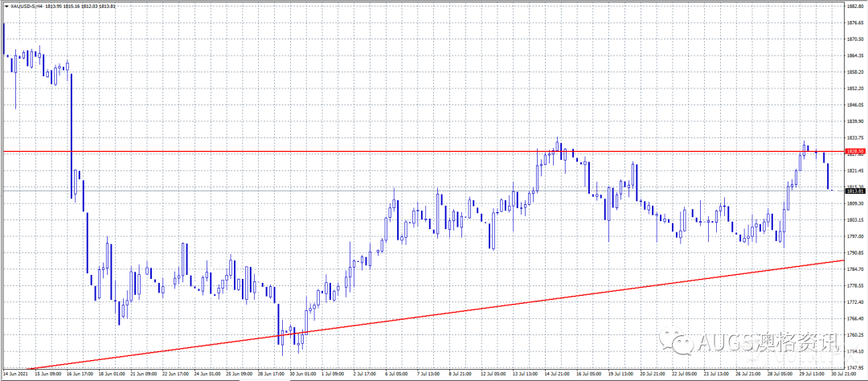Click the red 1828.50 price label
The image size is (868, 381).
point(854,151)
